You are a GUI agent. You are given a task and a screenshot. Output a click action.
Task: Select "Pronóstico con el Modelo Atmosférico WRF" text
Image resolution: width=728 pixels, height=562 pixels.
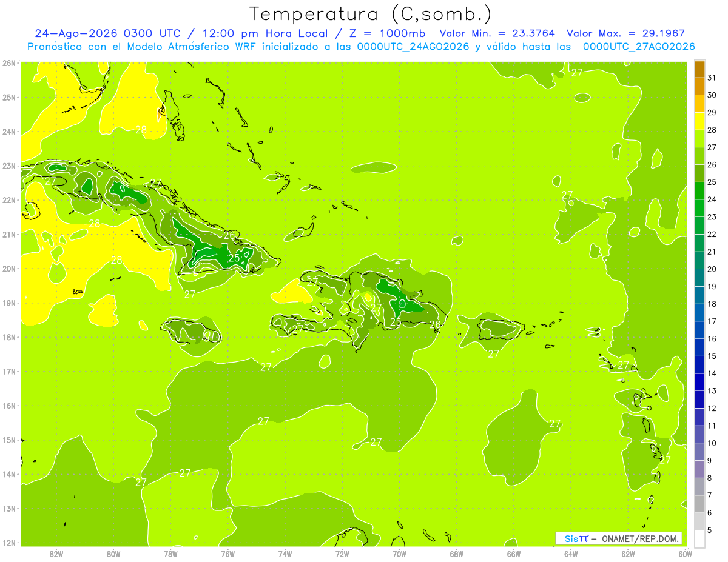coord(144,47)
